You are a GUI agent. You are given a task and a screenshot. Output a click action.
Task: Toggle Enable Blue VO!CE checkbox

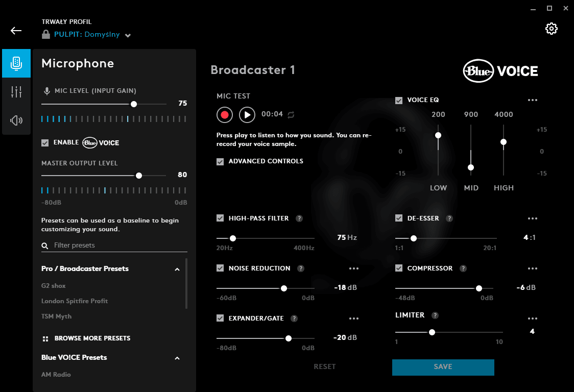point(45,143)
